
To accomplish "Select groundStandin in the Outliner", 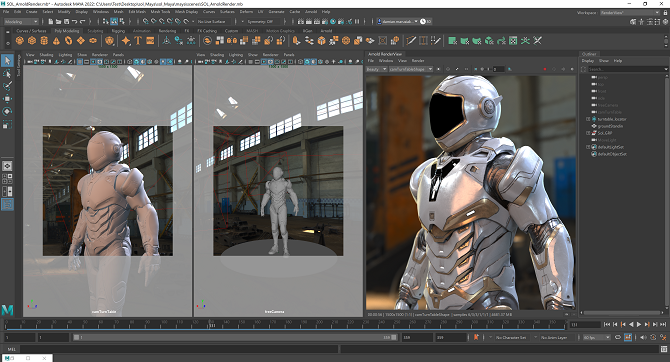I will pos(610,126).
